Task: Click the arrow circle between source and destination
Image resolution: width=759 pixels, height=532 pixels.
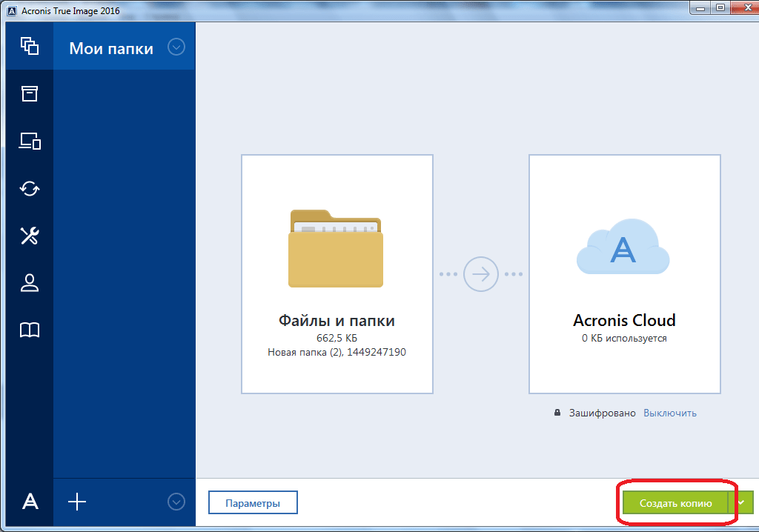Action: 481,274
